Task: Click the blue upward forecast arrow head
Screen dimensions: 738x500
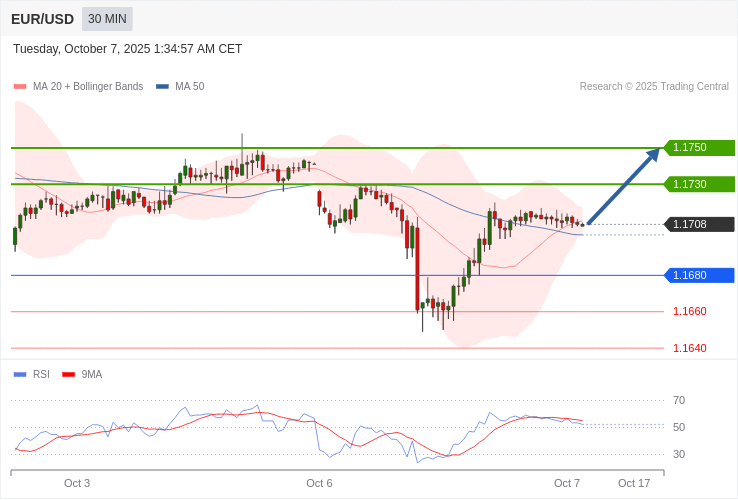Action: pyautogui.click(x=653, y=155)
